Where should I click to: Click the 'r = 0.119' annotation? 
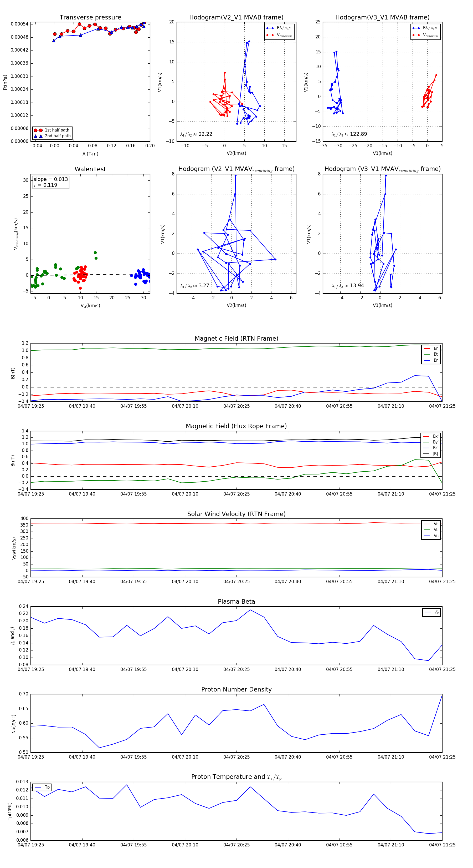point(45,185)
